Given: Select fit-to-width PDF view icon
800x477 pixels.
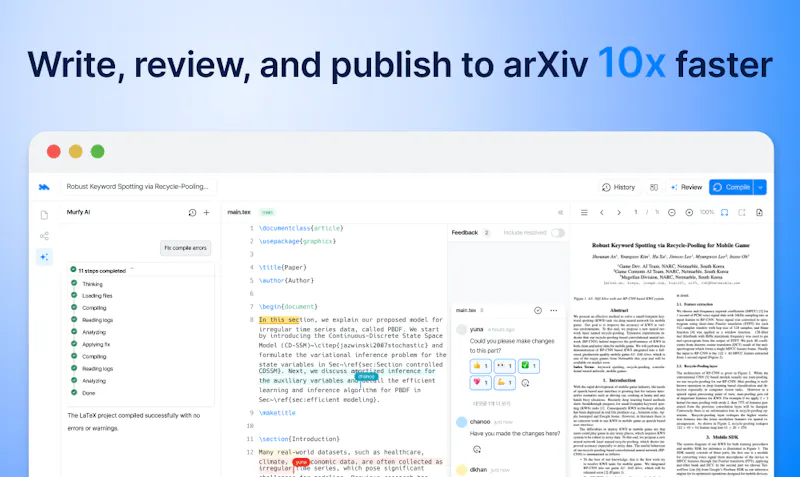Looking at the screenshot, I should point(724,212).
